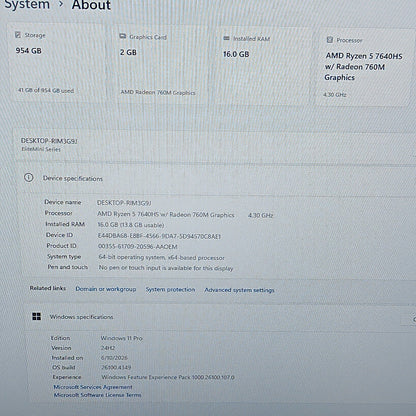Viewport: 416px width, 416px height.
Task: Open Microsoft Software License Terms link
Action: point(98,395)
